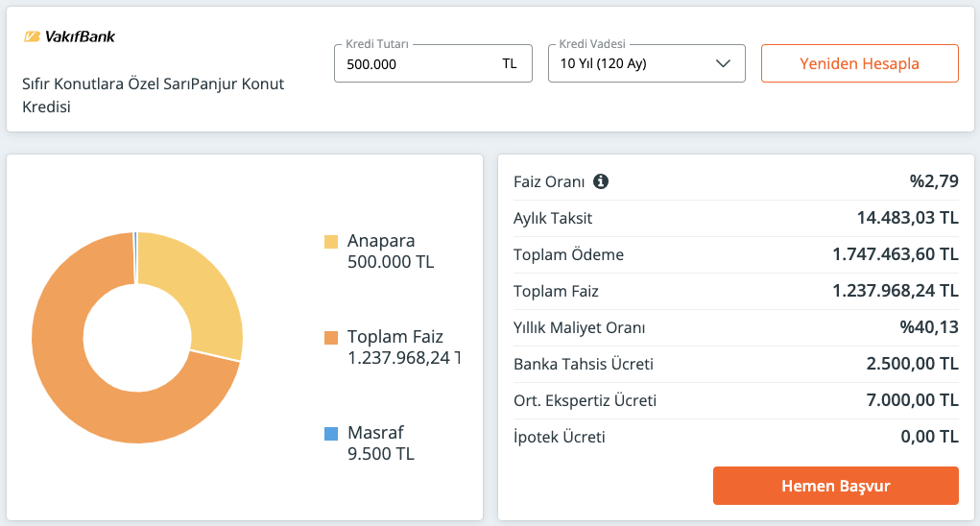
Task: Click the %2,79 interest rate value
Action: pos(934,181)
